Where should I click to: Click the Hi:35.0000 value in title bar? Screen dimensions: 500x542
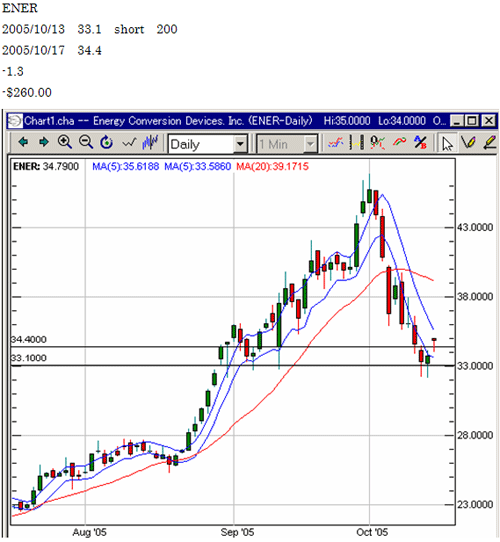(347, 121)
